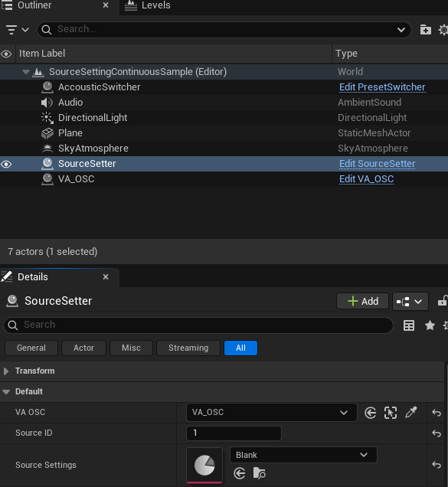This screenshot has height=487, width=448.
Task: Select the Actor filter tab in Details
Action: click(x=84, y=348)
